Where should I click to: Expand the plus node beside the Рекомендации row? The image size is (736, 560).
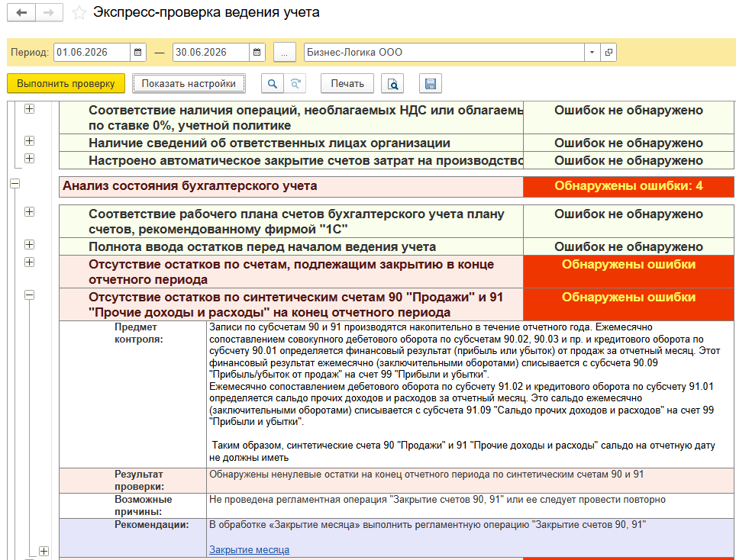[x=44, y=551]
